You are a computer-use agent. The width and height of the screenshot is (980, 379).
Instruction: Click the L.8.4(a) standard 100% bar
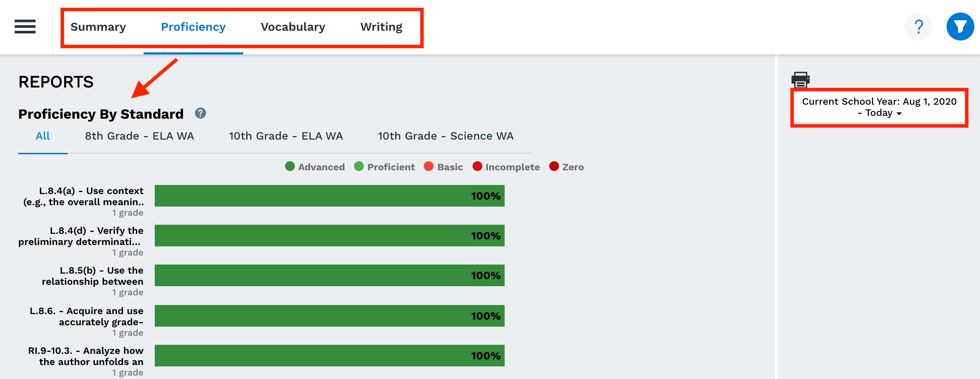click(x=329, y=196)
